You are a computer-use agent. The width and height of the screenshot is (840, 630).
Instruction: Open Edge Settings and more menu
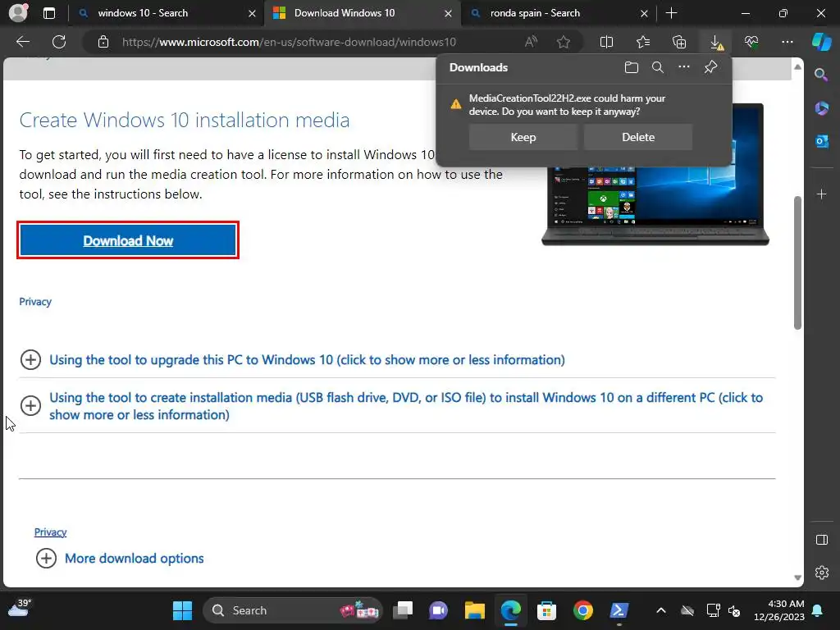787,42
